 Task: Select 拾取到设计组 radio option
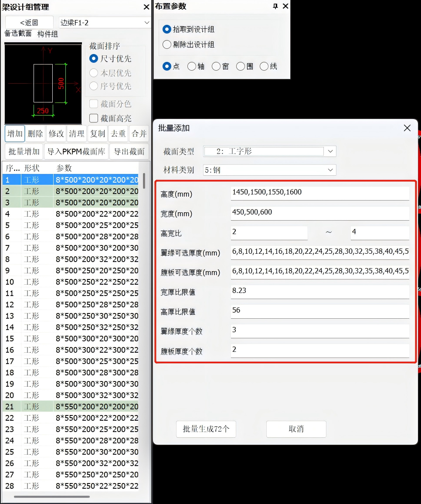(166, 29)
